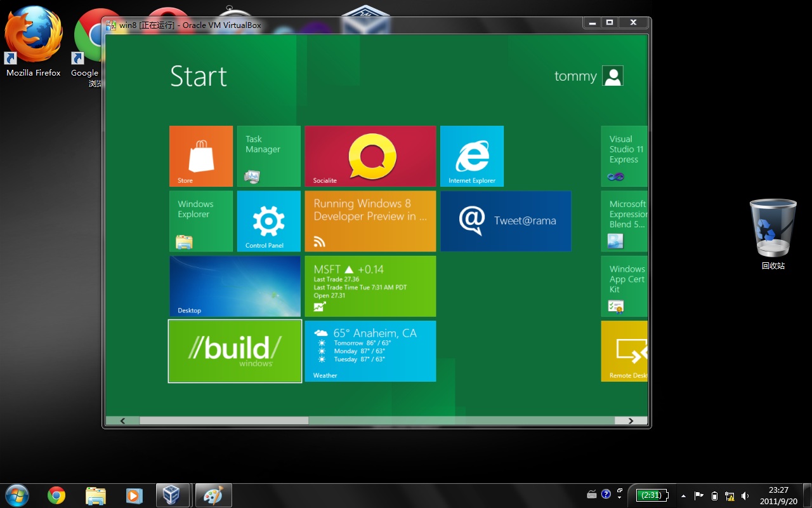Open the news feed tile about Developer Preview
812x508 pixels.
(370, 221)
